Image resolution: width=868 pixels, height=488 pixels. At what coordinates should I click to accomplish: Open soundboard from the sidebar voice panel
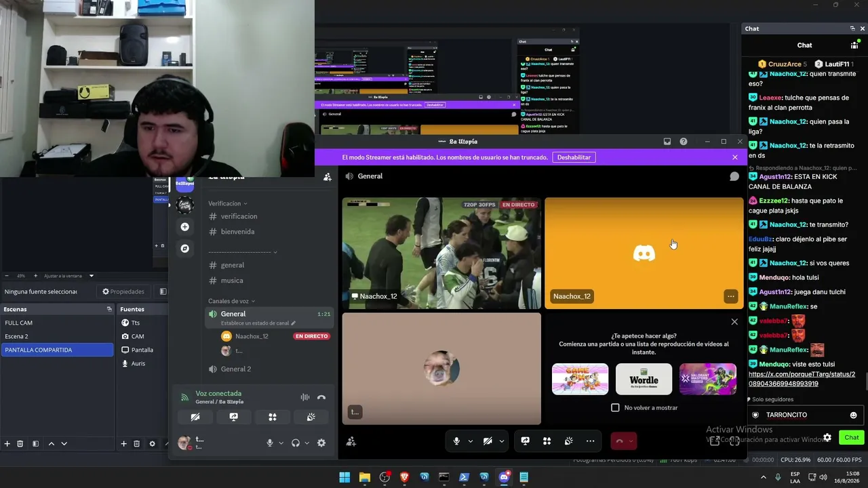click(311, 418)
